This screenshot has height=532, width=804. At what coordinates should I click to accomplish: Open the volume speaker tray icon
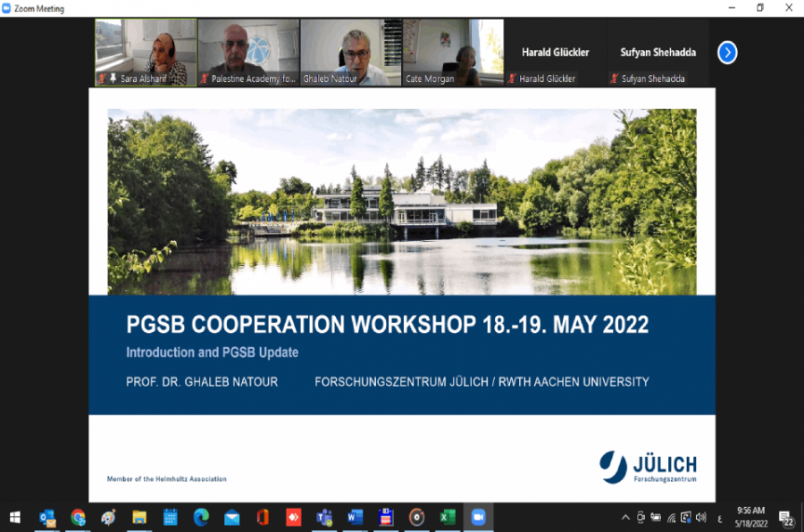(701, 518)
